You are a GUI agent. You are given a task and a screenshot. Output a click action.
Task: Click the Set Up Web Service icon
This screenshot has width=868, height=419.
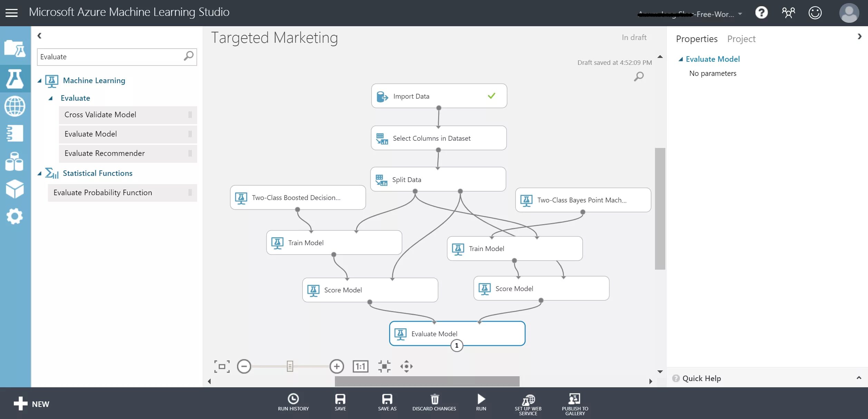pyautogui.click(x=528, y=399)
